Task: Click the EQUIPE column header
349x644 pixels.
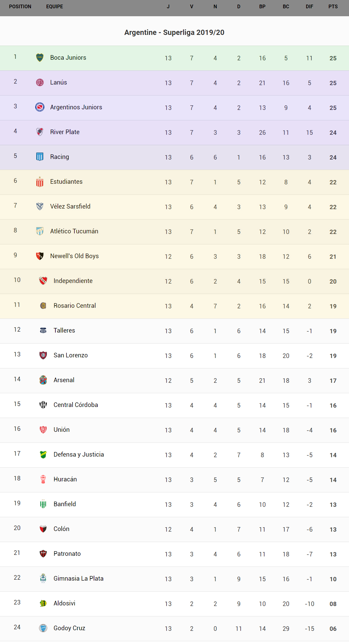Action: tap(54, 6)
